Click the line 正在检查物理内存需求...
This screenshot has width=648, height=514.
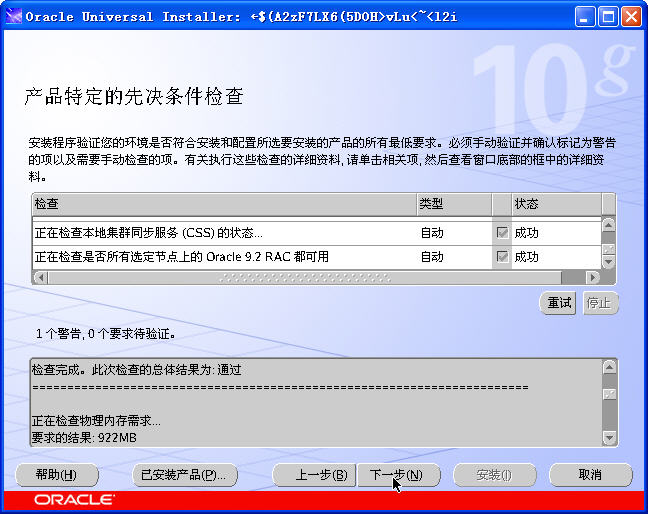pos(96,421)
